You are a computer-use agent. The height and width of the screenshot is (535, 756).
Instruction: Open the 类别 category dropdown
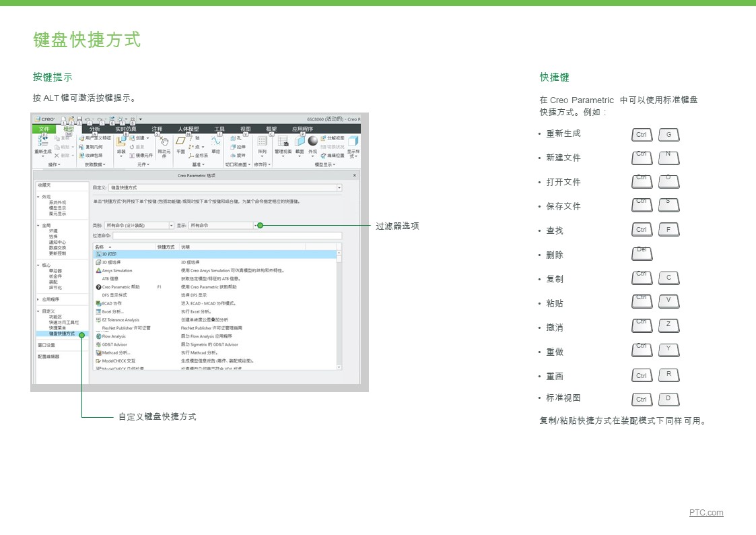(x=139, y=225)
